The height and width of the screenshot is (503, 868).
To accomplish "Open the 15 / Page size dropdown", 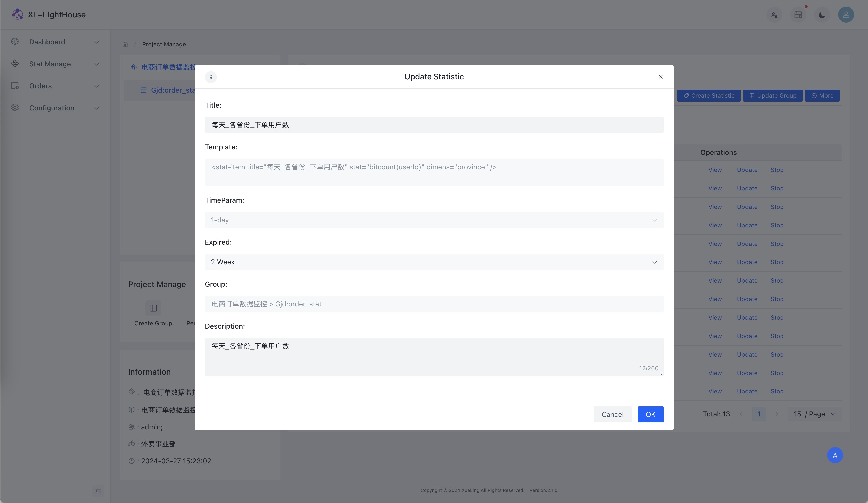I will [815, 414].
